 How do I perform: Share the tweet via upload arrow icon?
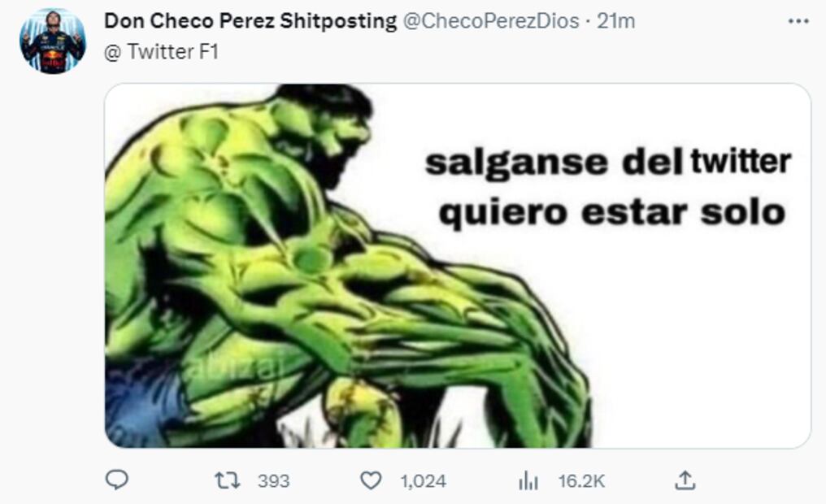click(x=685, y=480)
